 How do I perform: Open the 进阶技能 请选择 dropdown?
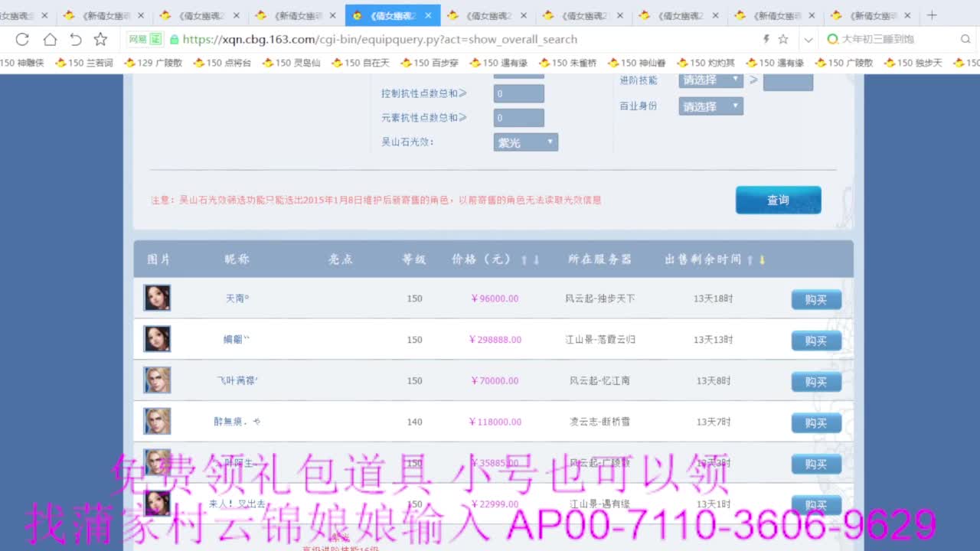coord(709,80)
